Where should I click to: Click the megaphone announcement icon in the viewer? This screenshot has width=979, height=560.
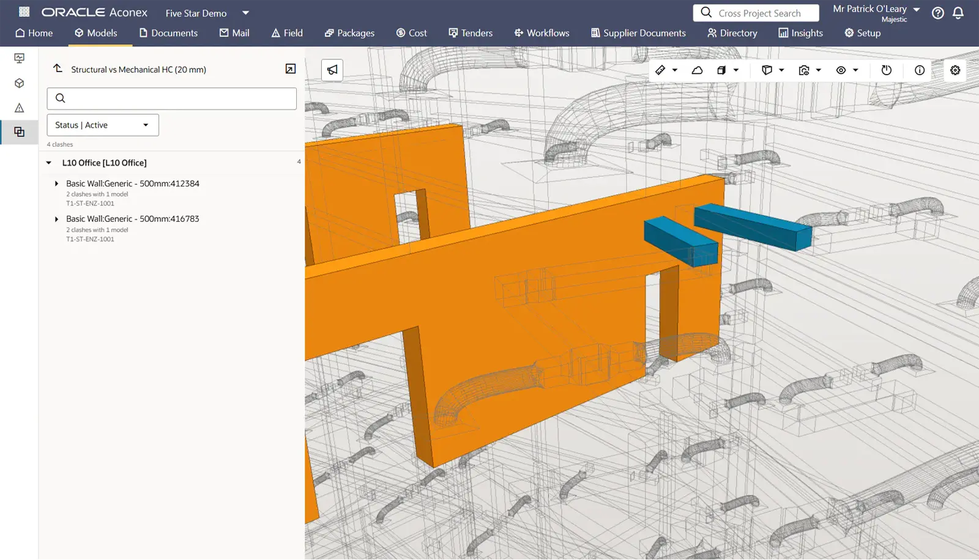[x=332, y=70]
